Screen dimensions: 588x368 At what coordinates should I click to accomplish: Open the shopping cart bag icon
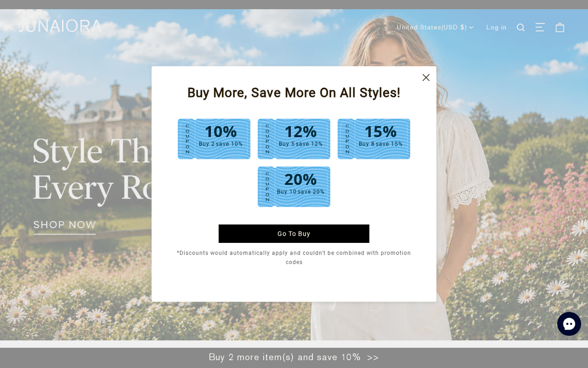pyautogui.click(x=560, y=27)
